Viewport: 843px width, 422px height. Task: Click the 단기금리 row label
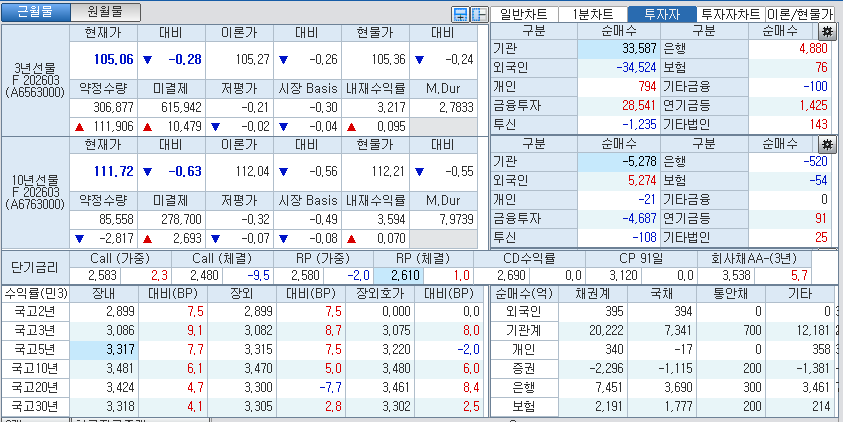point(34,267)
